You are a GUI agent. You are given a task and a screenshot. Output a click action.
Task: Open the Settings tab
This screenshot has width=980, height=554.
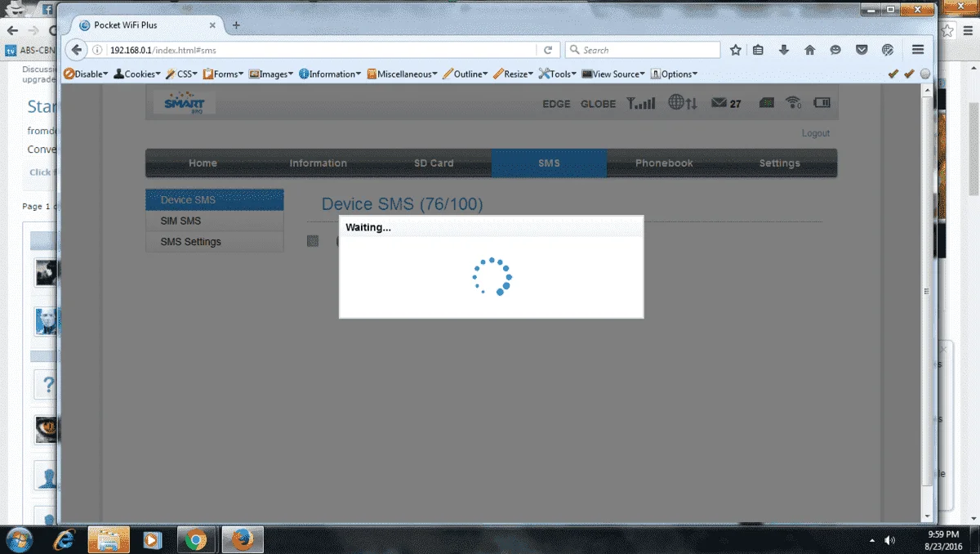pos(780,163)
